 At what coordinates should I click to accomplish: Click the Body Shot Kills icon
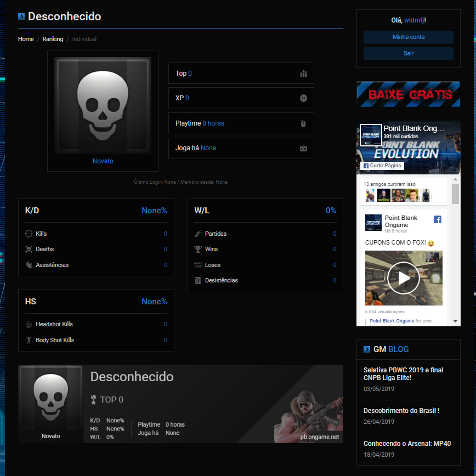pos(29,340)
